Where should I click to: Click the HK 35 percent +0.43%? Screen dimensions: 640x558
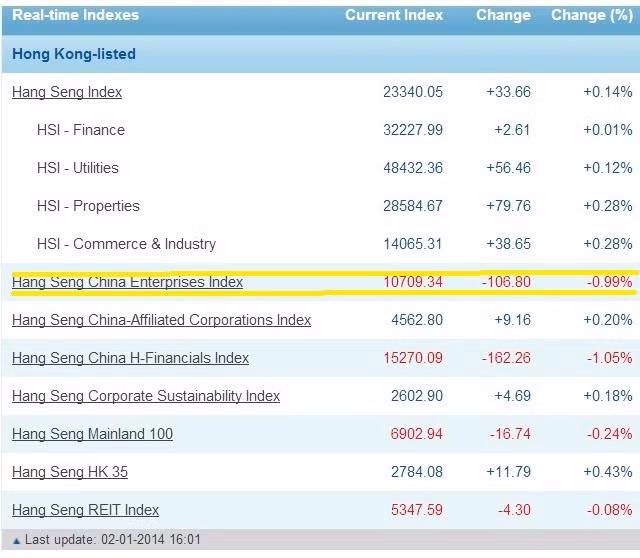(608, 471)
